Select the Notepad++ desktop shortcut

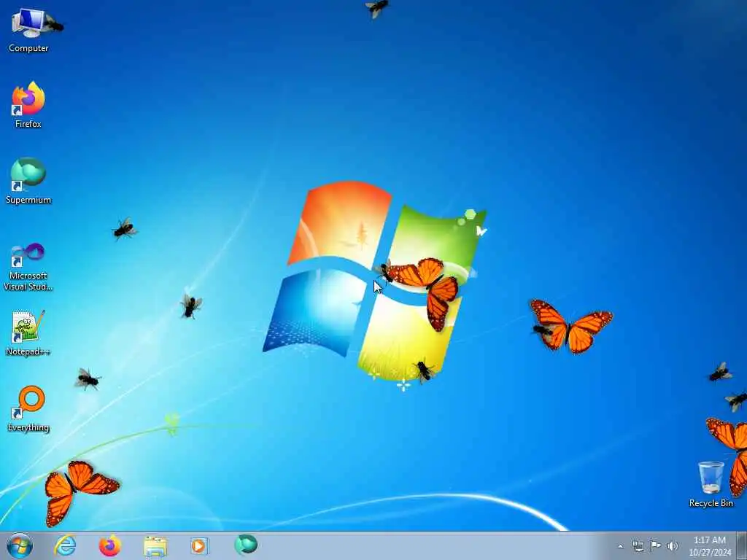(28, 332)
